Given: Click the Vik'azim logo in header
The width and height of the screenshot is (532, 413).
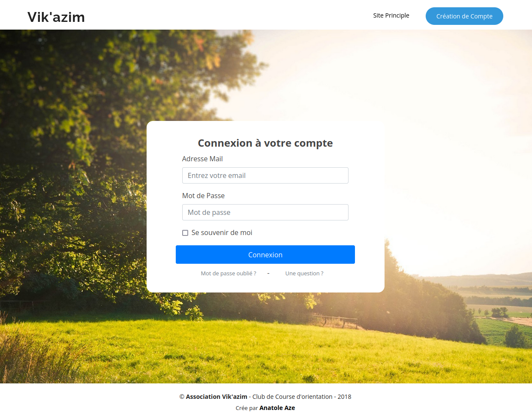Looking at the screenshot, I should coord(56,17).
